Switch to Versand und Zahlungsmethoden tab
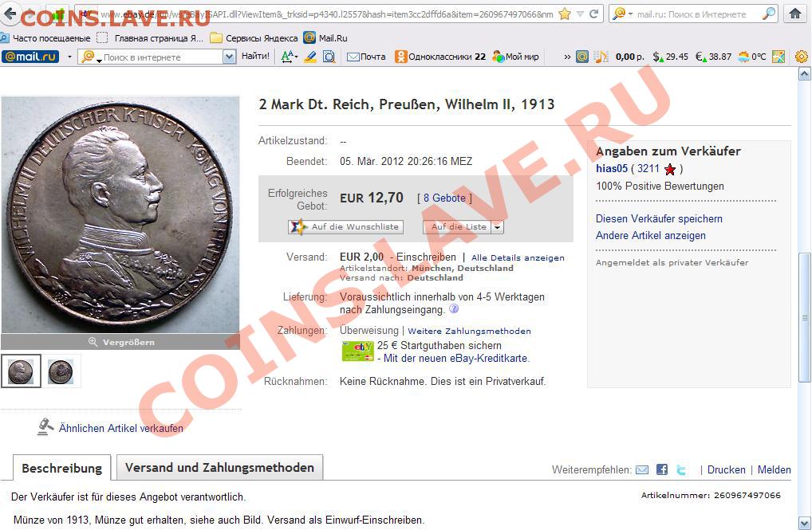This screenshot has width=812, height=530. pyautogui.click(x=219, y=467)
